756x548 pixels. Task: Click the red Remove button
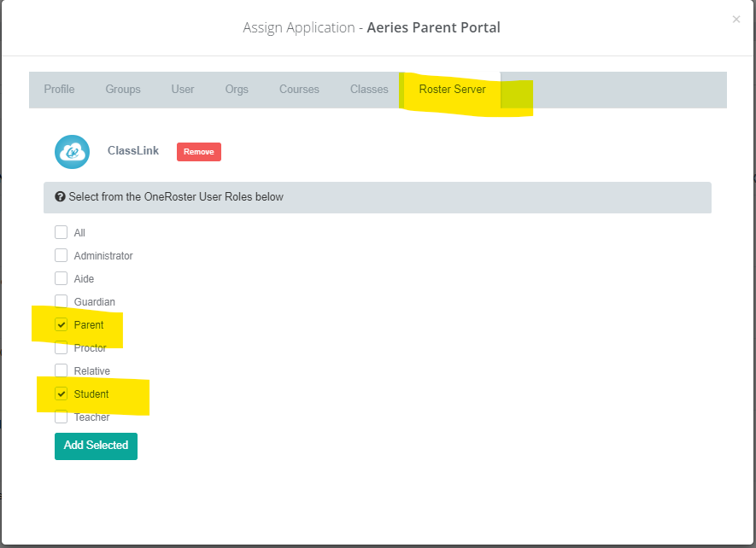point(199,152)
